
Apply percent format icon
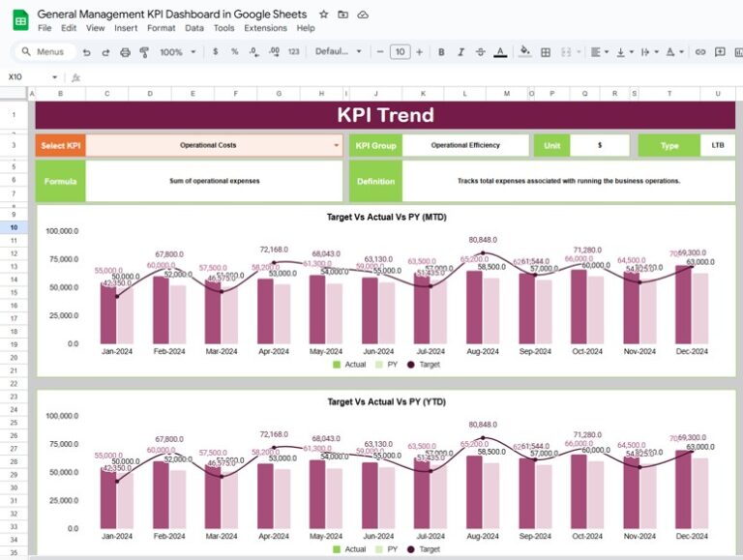coord(234,51)
